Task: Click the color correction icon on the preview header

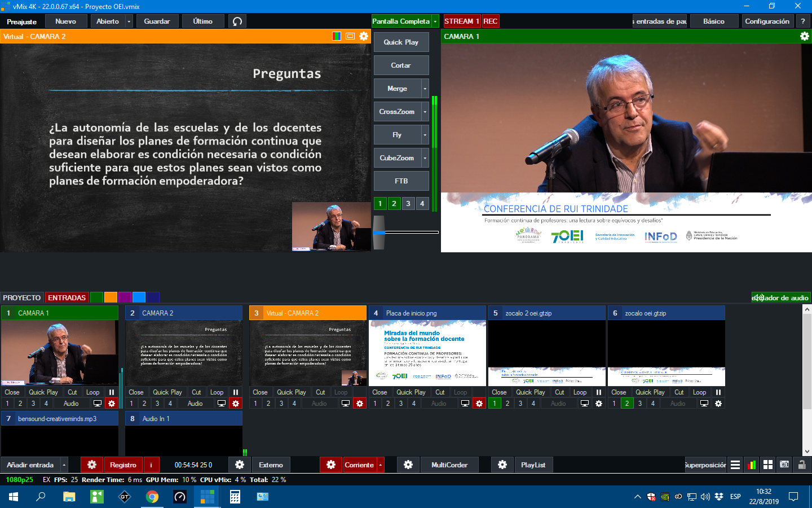Action: pyautogui.click(x=337, y=36)
